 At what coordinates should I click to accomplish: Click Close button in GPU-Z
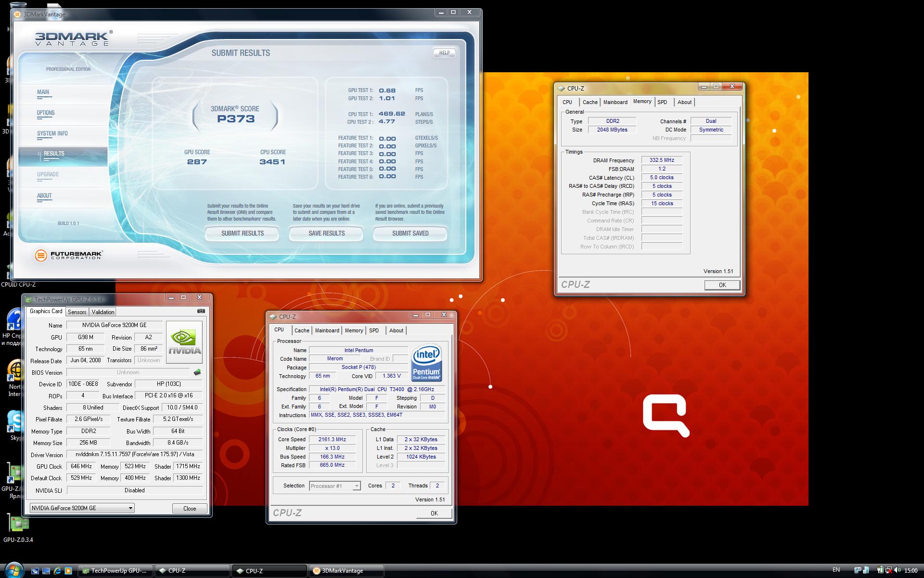(x=190, y=508)
